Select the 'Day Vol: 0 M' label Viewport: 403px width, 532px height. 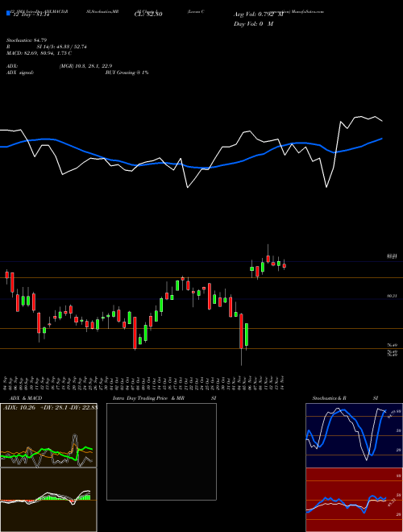(253, 23)
